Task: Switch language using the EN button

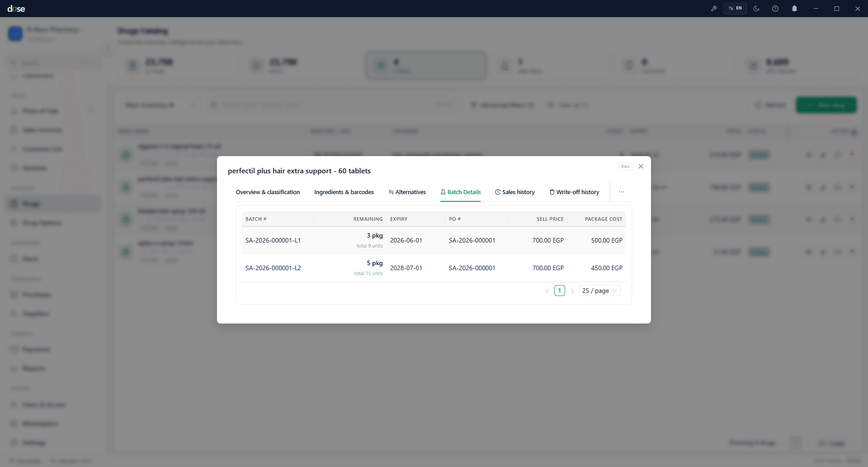Action: [735, 9]
